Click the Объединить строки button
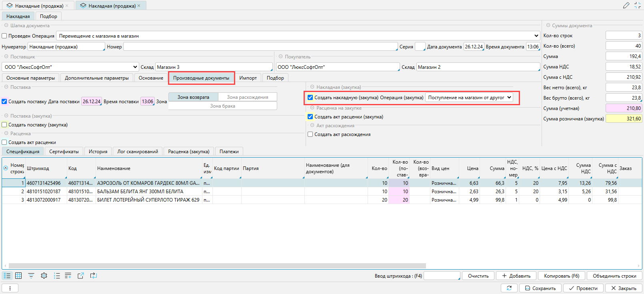644x294 pixels. point(614,276)
